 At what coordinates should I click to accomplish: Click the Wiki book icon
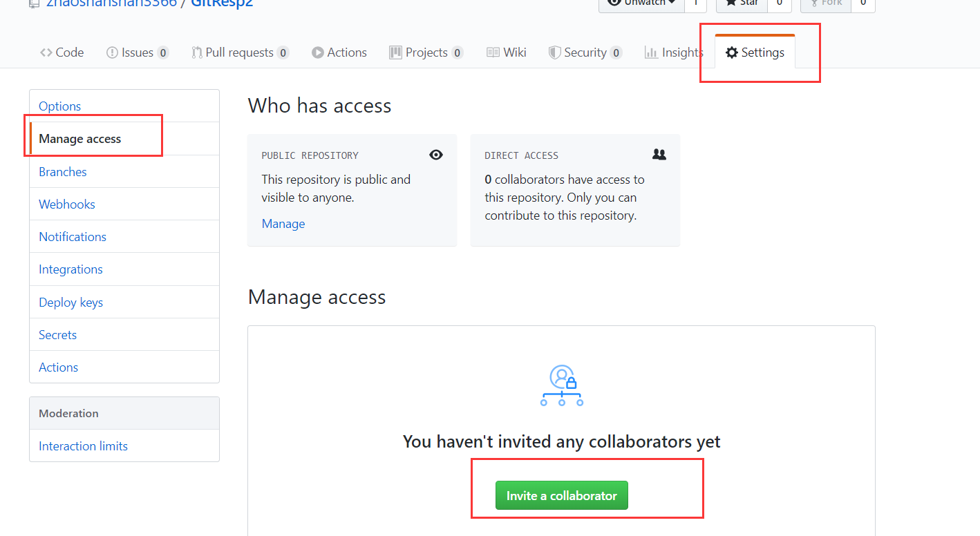(493, 52)
